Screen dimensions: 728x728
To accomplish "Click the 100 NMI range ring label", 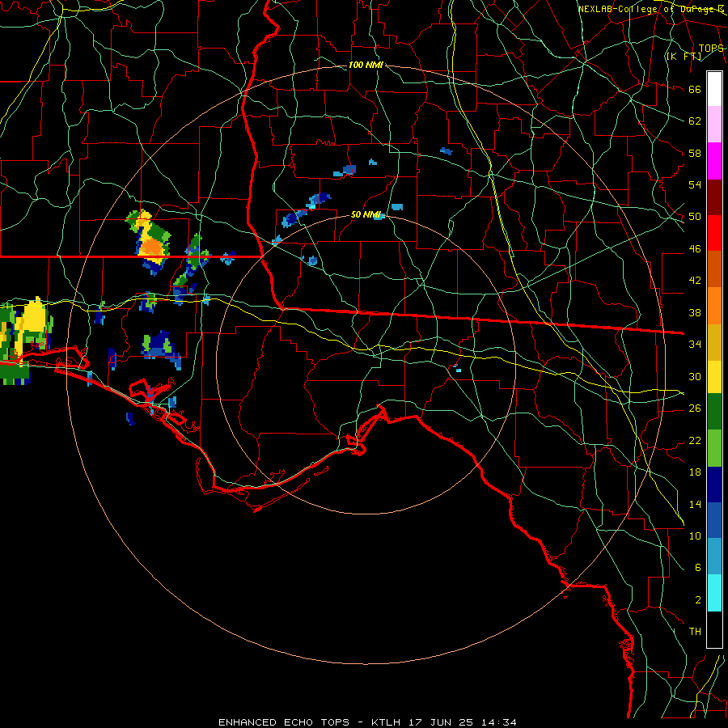I will 366,65.
